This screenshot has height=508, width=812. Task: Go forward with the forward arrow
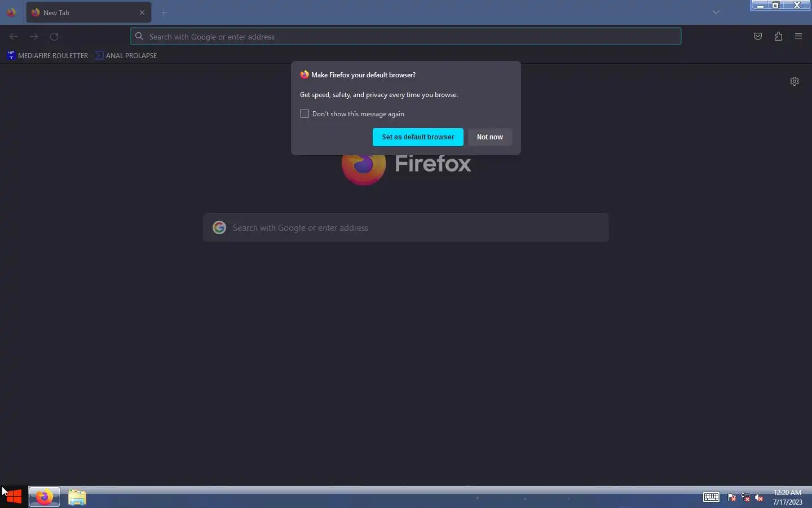pos(34,37)
